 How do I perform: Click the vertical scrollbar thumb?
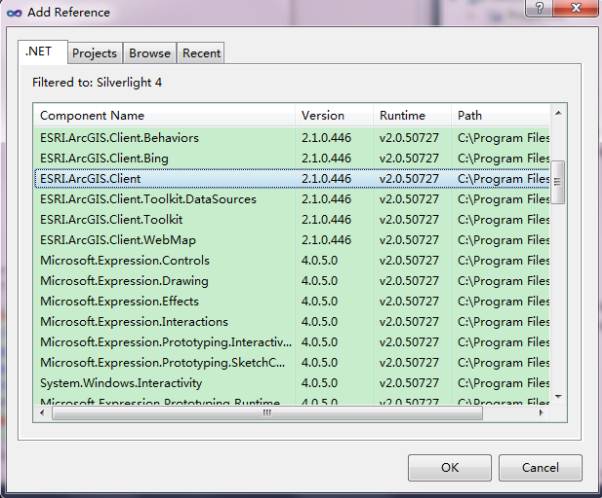point(558,182)
